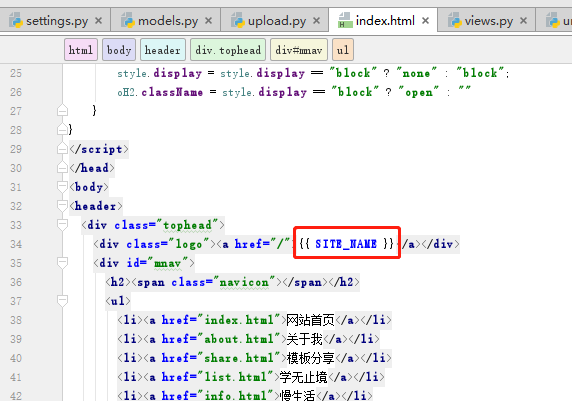Close the index.html tab
572x401 pixels.
pos(425,21)
